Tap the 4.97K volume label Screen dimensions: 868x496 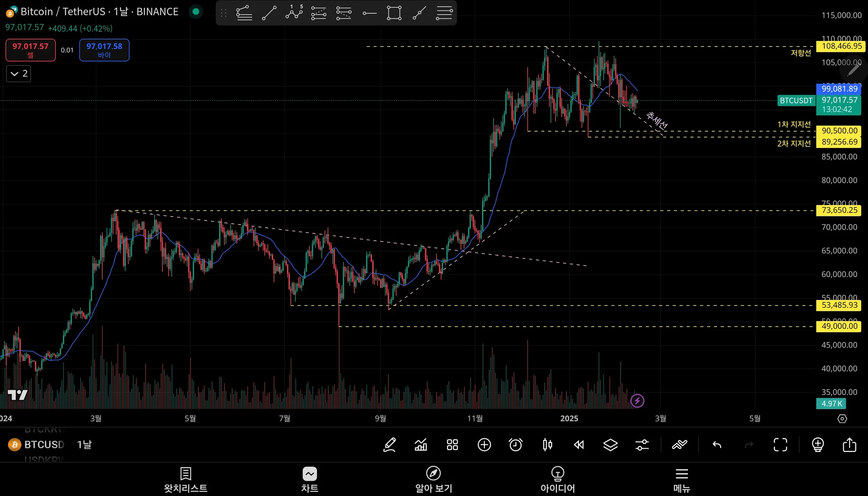pos(832,404)
